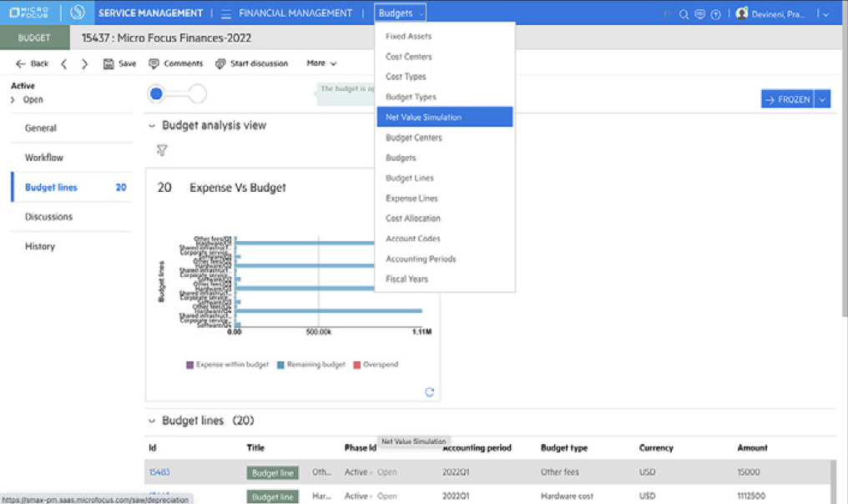
Task: Go to previous record arrow
Action: pyautogui.click(x=63, y=63)
